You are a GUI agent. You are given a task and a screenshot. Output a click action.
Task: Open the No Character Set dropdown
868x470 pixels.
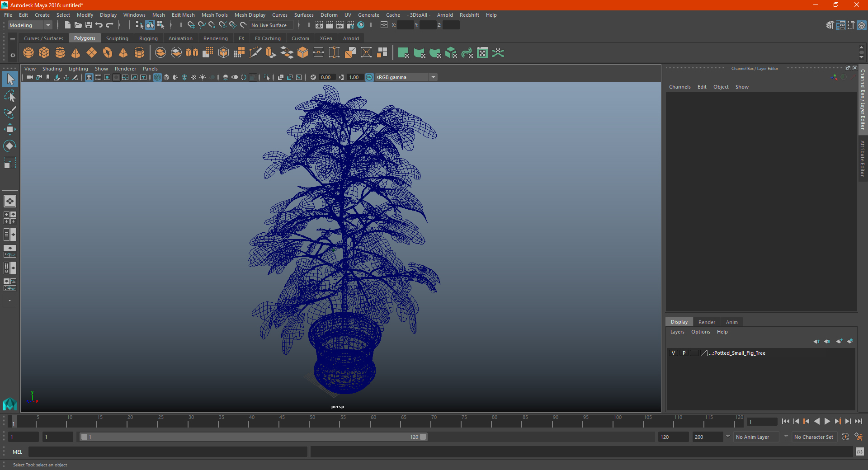[x=814, y=437]
